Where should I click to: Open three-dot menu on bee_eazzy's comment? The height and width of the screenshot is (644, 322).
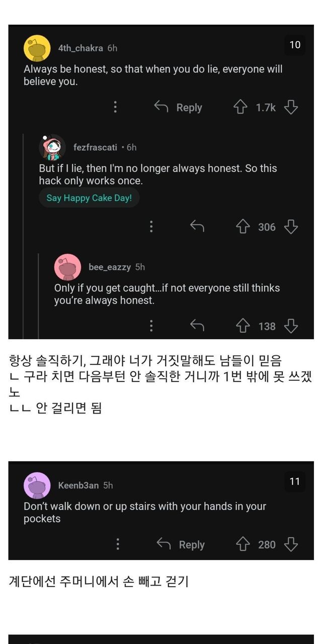pos(151,326)
